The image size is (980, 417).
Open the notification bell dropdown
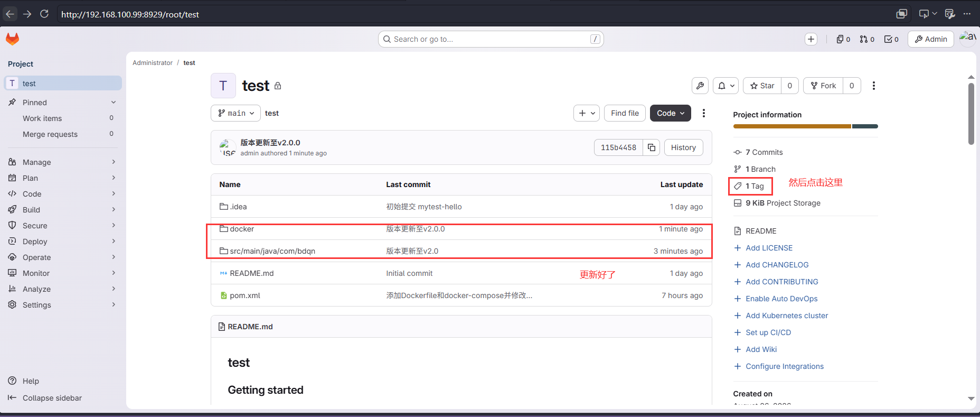726,86
